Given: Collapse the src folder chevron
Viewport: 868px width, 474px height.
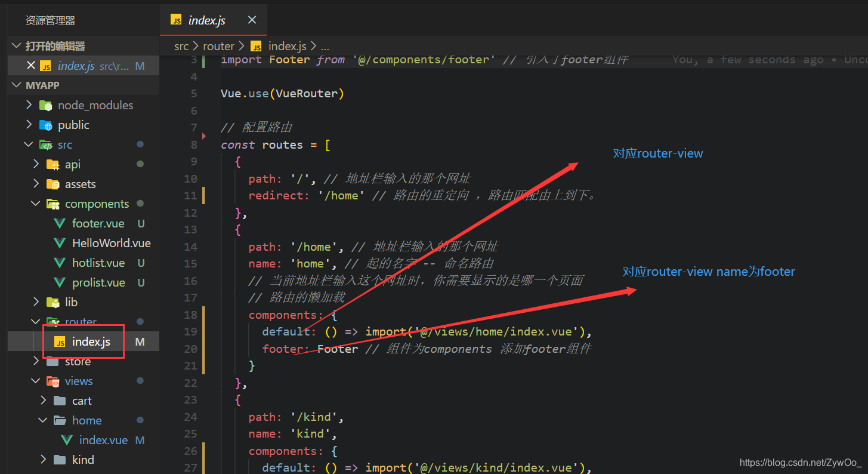Looking at the screenshot, I should [29, 144].
